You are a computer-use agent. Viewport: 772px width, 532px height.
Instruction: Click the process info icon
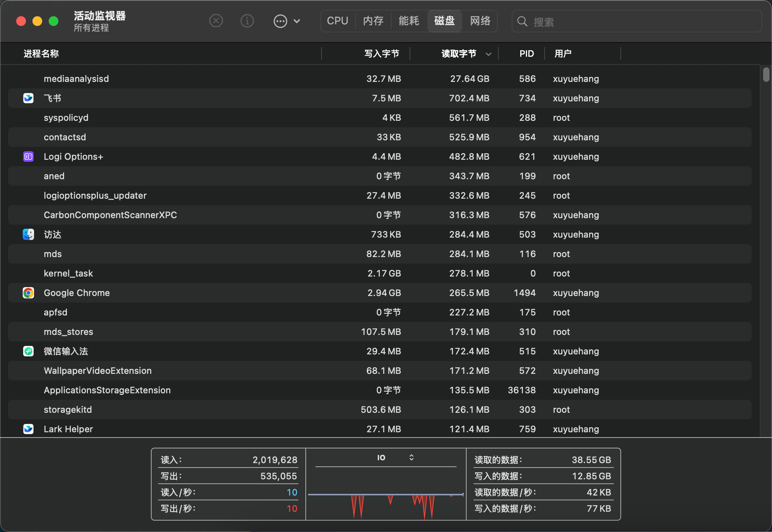point(247,21)
